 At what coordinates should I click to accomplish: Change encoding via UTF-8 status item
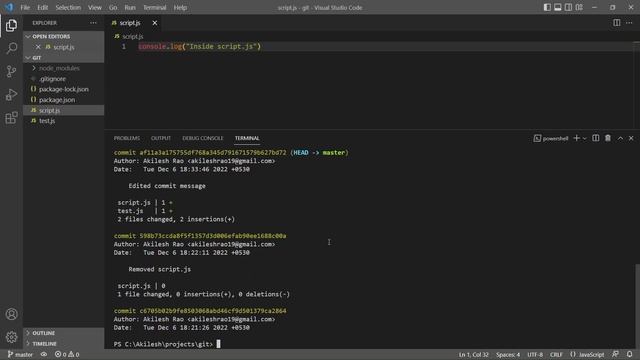pos(535,355)
